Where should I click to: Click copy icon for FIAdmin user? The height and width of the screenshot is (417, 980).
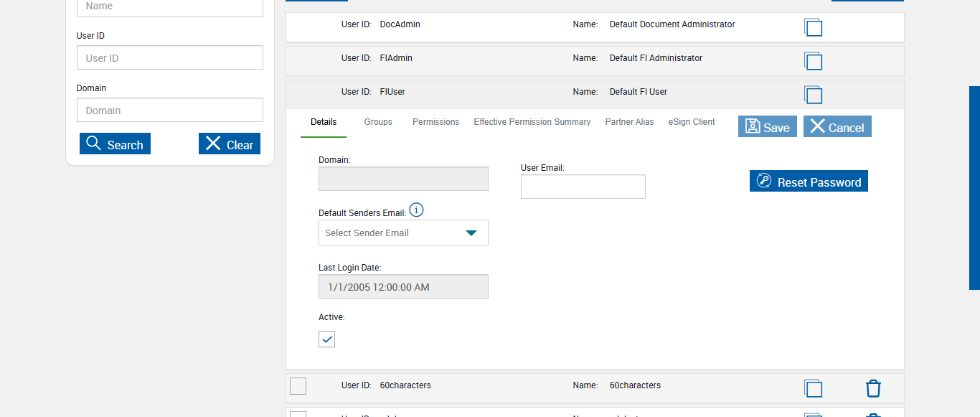[x=813, y=61]
